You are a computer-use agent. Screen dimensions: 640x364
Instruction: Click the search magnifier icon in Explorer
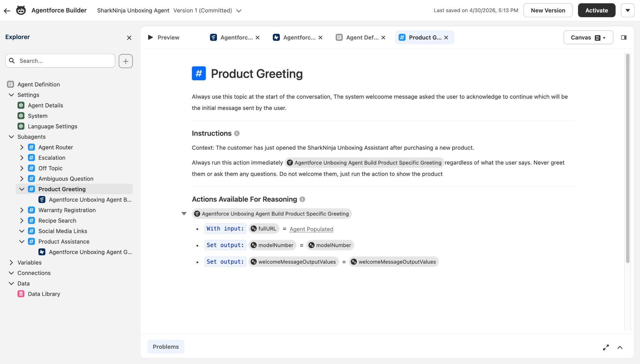point(12,61)
